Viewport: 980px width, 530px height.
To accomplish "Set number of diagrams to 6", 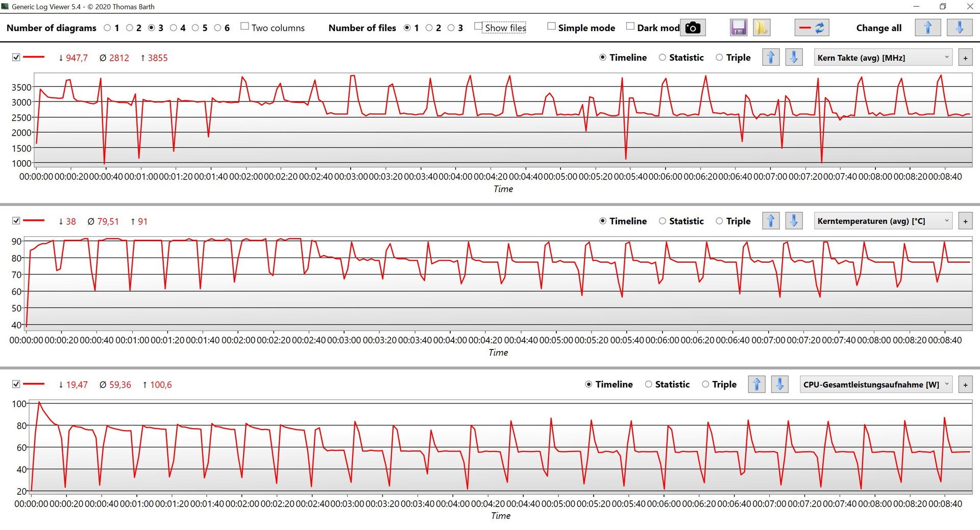I will (218, 28).
